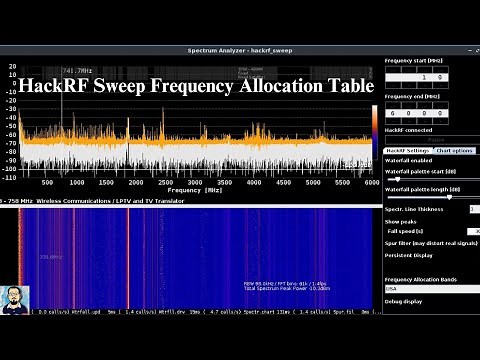Increase the hundreds digit of Frequency end

tap(409, 105)
